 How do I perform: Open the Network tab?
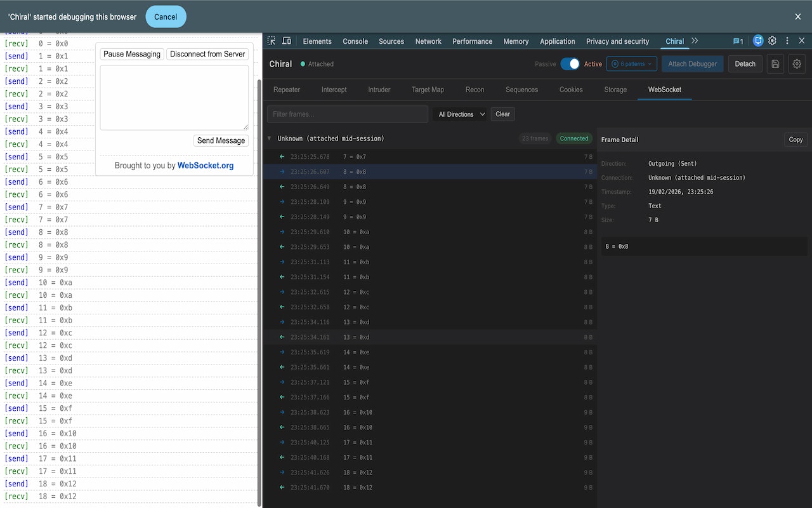coord(428,41)
